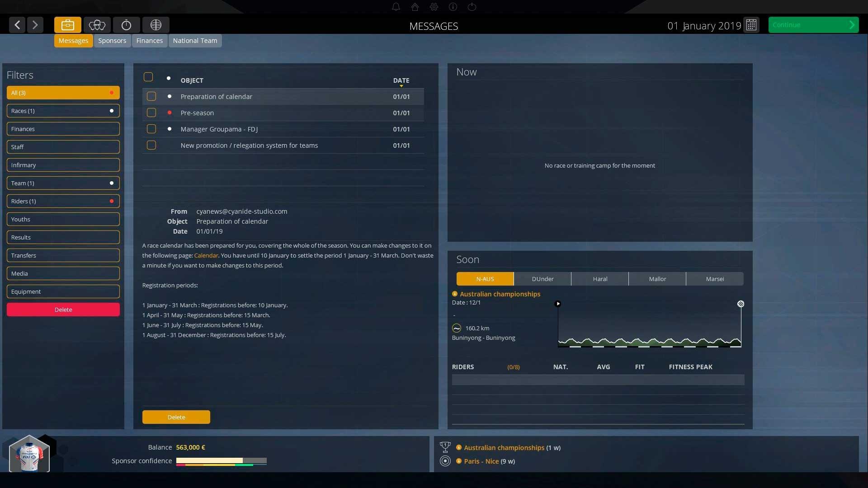Open settings gear icon at top
Image resolution: width=868 pixels, height=488 pixels.
point(434,7)
